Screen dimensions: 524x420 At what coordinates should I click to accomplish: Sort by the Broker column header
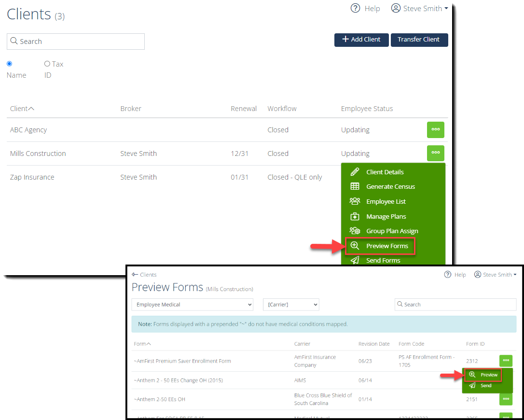click(x=131, y=109)
